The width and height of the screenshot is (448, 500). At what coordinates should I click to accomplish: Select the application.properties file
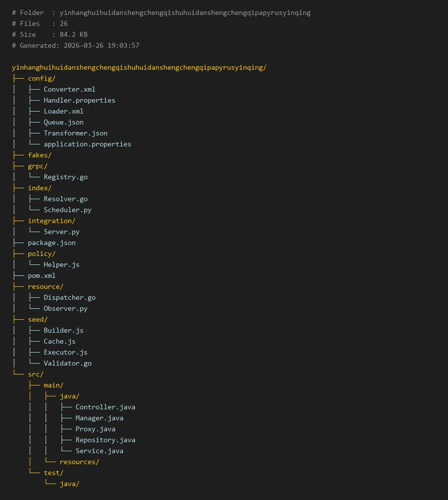tap(87, 144)
